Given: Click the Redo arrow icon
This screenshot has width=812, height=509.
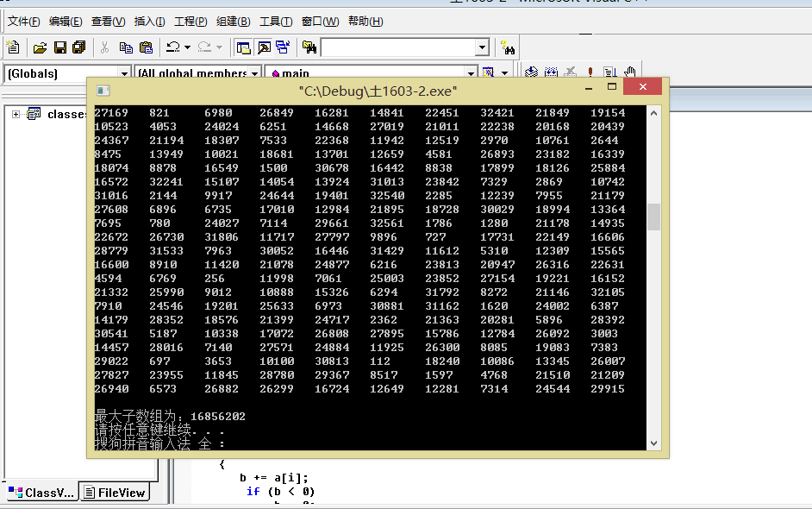Looking at the screenshot, I should click(205, 47).
